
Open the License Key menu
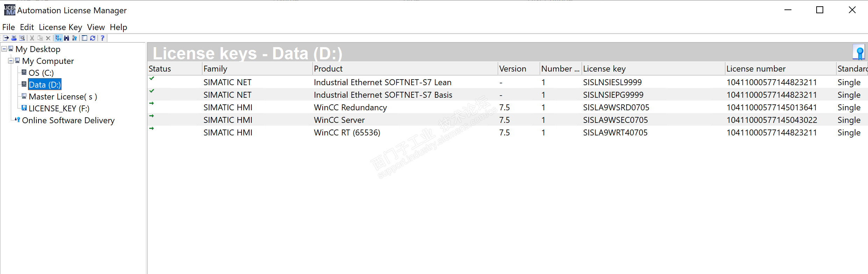(x=60, y=27)
